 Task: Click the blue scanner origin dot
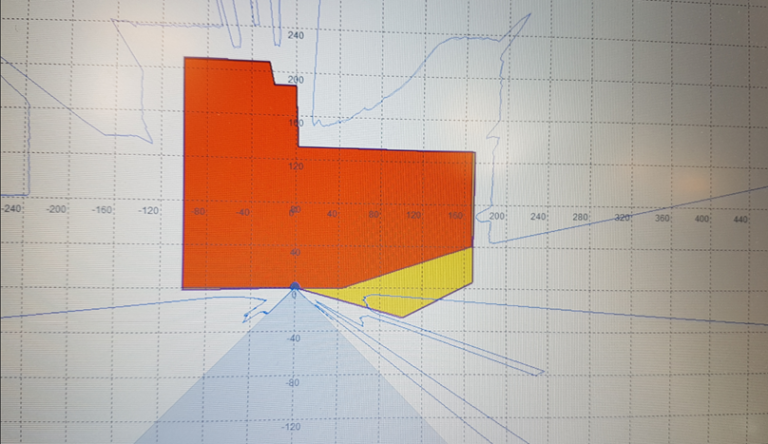(x=295, y=287)
